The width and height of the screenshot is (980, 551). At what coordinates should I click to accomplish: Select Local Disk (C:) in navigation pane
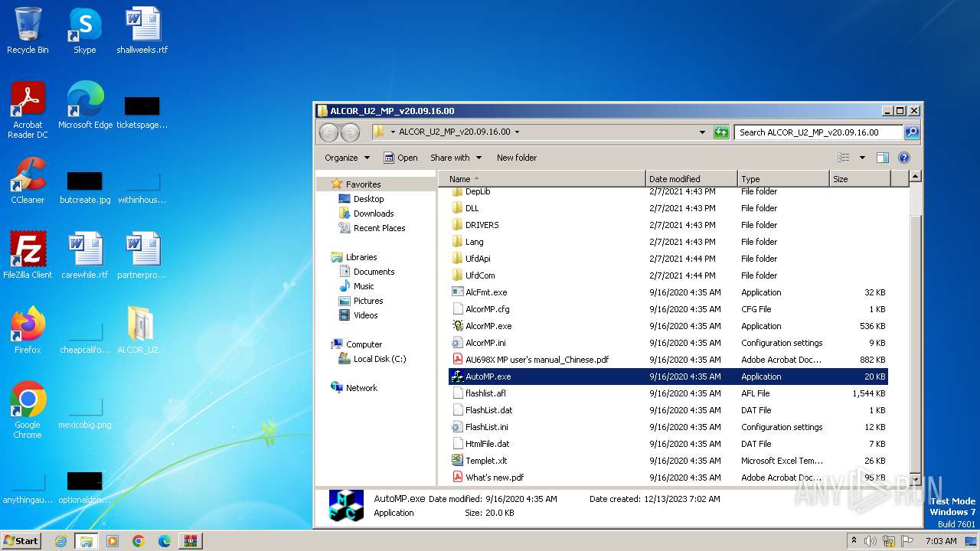380,359
